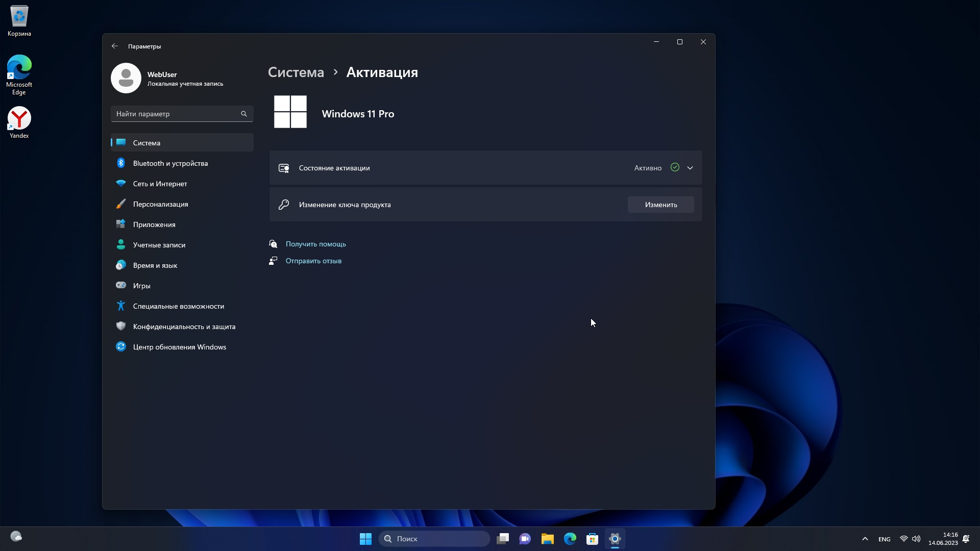Image resolution: width=980 pixels, height=551 pixels.
Task: Focus the Найти параметр search field
Action: [174, 114]
